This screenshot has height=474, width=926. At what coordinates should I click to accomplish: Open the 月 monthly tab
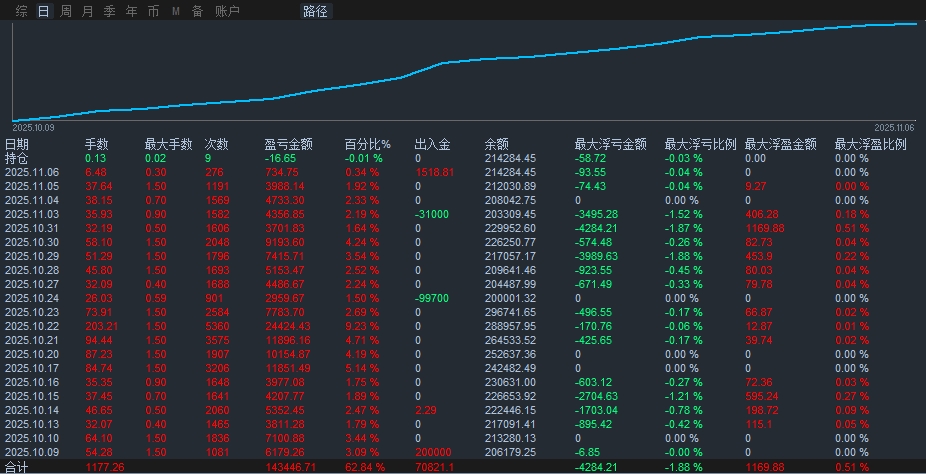click(87, 11)
